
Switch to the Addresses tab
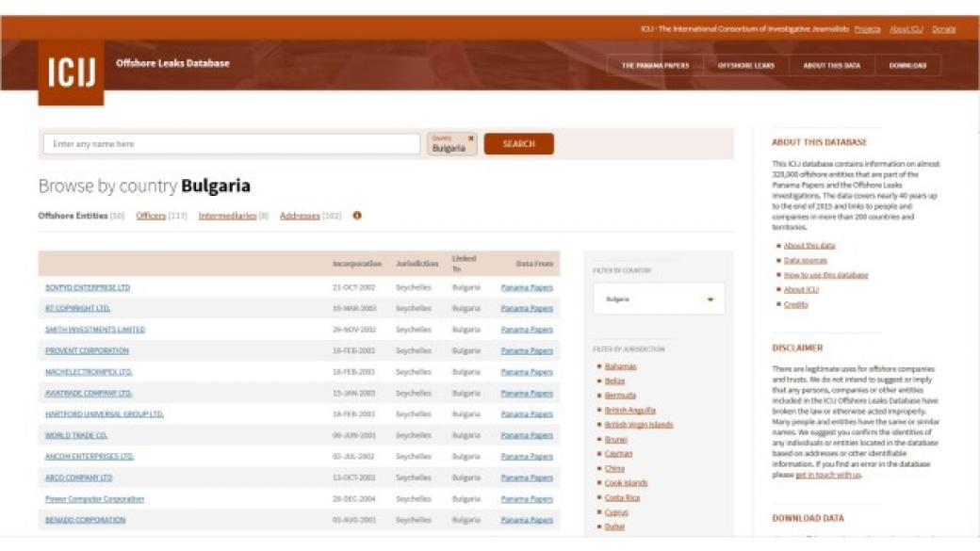click(x=300, y=216)
